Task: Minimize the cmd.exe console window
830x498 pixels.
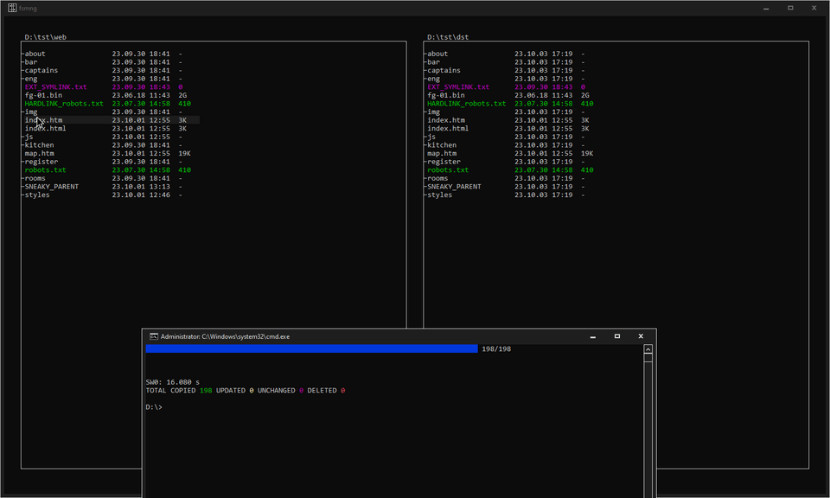Action: [592, 337]
